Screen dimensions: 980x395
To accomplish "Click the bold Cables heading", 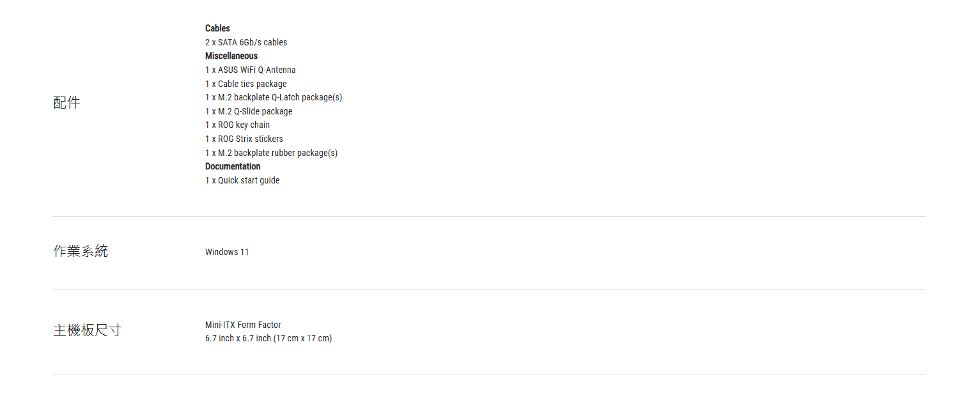I will pyautogui.click(x=217, y=28).
